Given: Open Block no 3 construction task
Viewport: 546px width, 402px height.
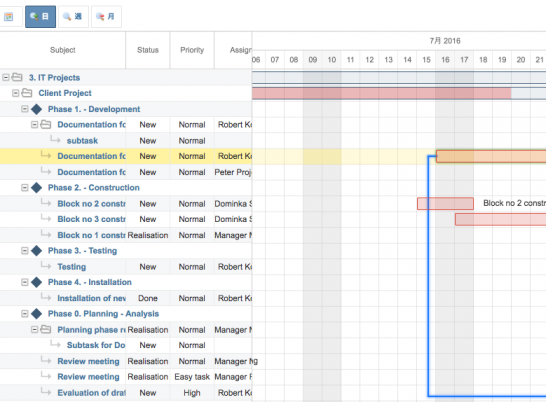Looking at the screenshot, I should click(92, 219).
